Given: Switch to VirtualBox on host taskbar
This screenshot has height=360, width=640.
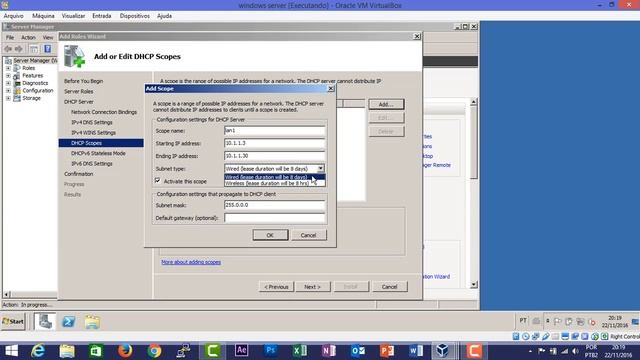Looking at the screenshot, I should (x=443, y=351).
